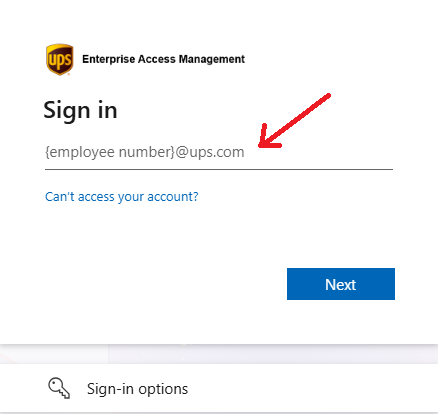438x414 pixels.
Task: Click the UPS shield logo
Action: click(60, 59)
